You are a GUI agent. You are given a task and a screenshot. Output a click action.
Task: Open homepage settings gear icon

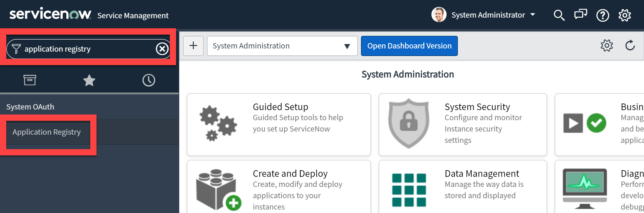coord(607,46)
